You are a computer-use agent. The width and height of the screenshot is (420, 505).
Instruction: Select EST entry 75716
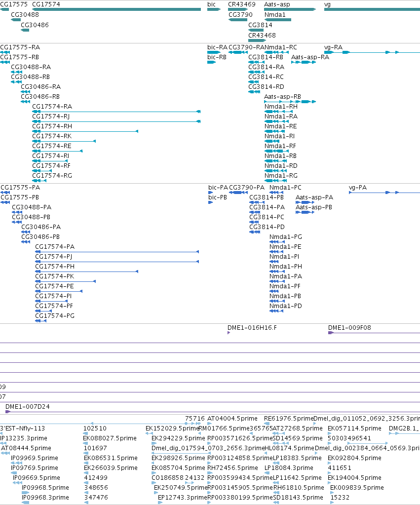click(x=195, y=418)
